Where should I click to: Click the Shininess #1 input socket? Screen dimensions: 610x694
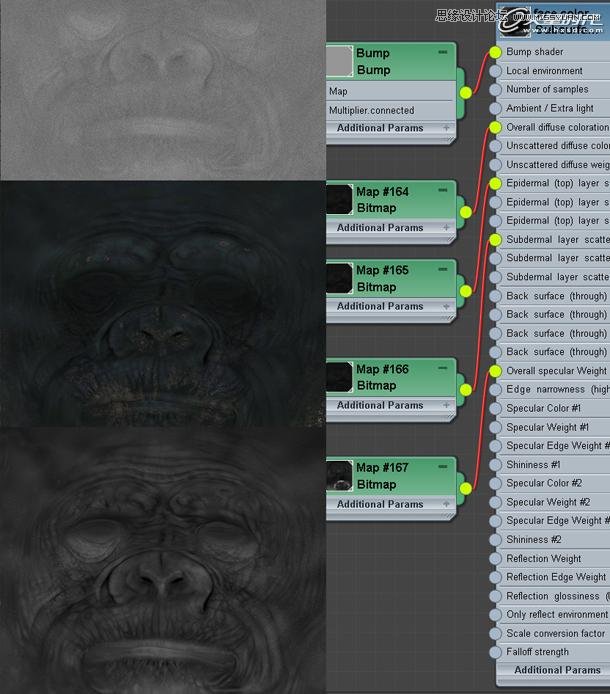coord(495,465)
